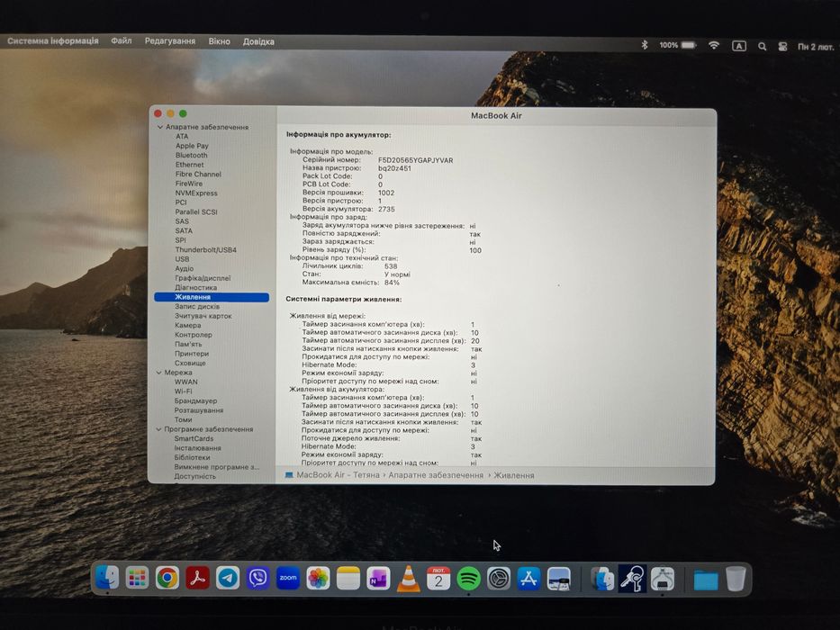Select Apple Pay in the sidebar
Image resolution: width=840 pixels, height=630 pixels.
[x=192, y=146]
